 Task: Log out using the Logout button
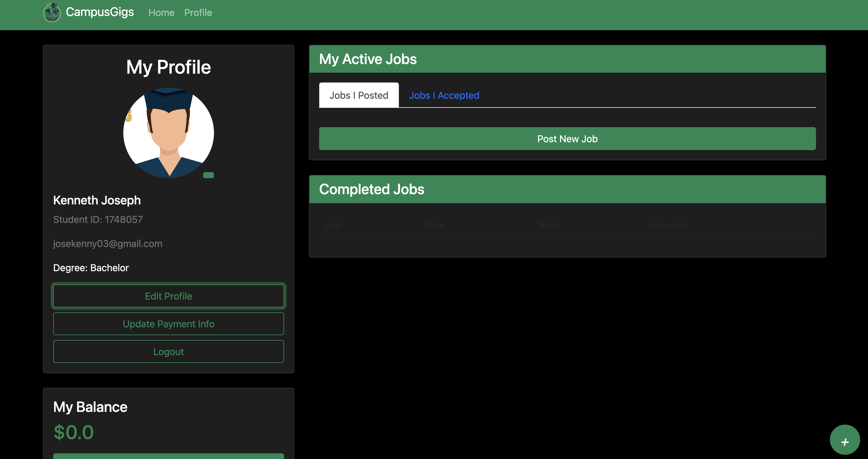pyautogui.click(x=168, y=351)
